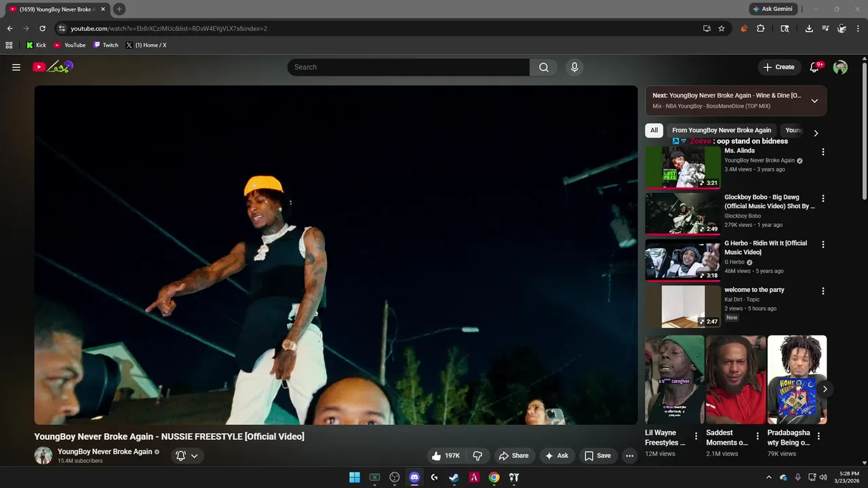The image size is (868, 488).
Task: Open channel avatar below the video
Action: point(43,455)
